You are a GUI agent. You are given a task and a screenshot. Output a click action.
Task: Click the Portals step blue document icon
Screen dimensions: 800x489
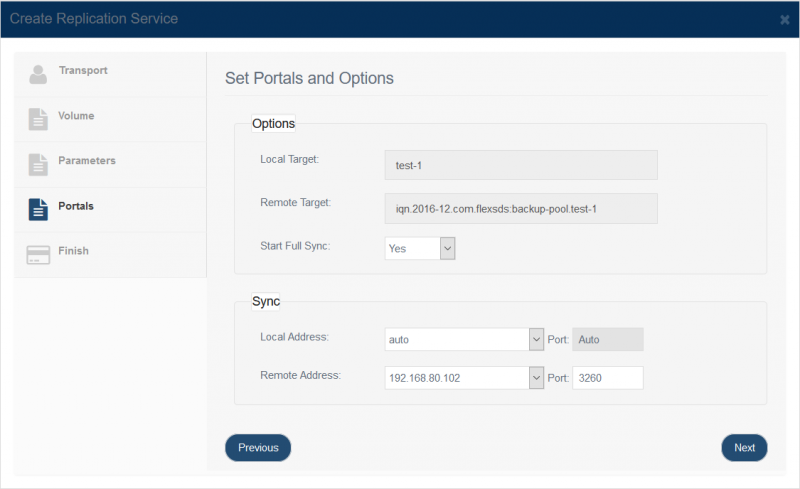tap(38, 209)
